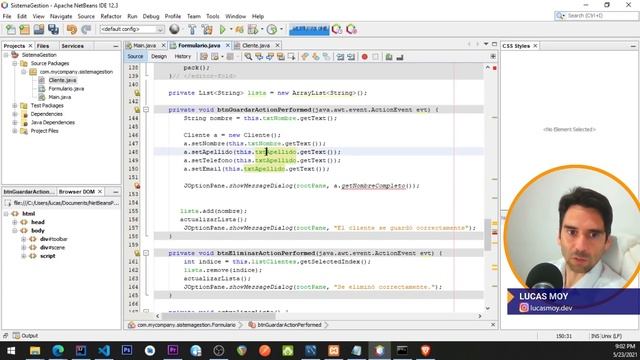Viewport: 640px width, 360px height.
Task: Switch to the btnGuardarAction navigator tab
Action: (x=28, y=191)
